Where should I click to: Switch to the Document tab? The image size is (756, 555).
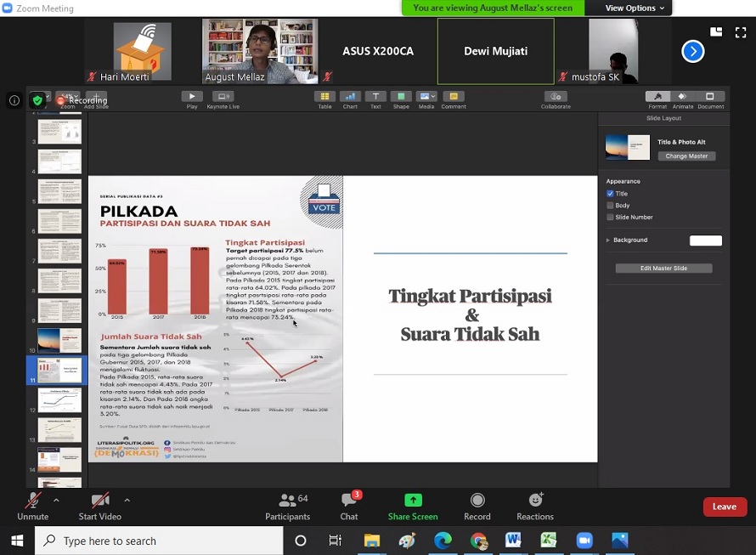710,97
